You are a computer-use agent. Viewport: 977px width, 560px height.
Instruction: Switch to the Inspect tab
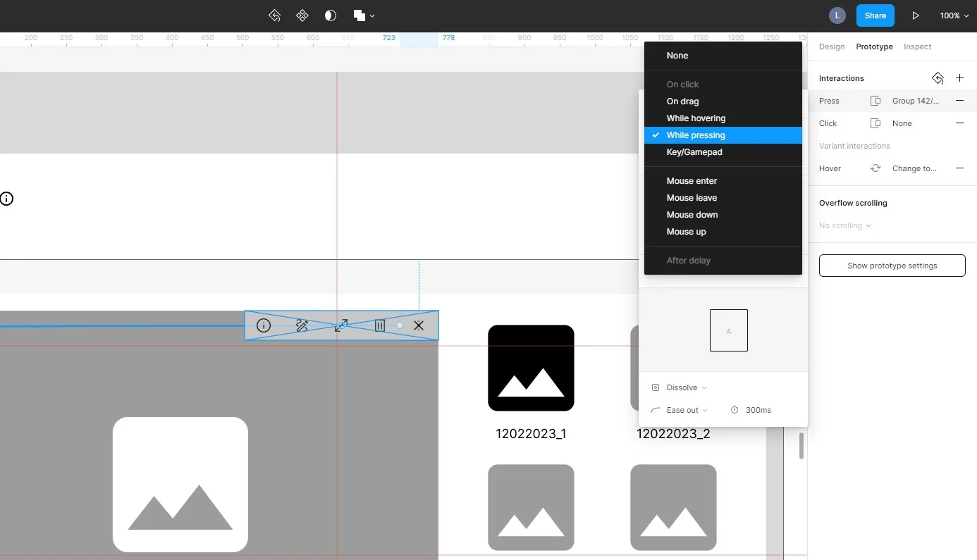pyautogui.click(x=917, y=46)
